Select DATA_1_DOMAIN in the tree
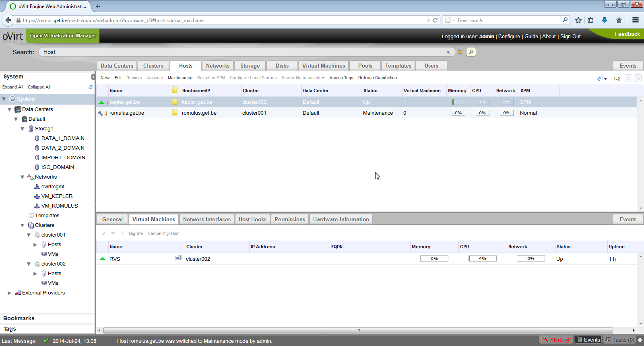 tap(63, 138)
